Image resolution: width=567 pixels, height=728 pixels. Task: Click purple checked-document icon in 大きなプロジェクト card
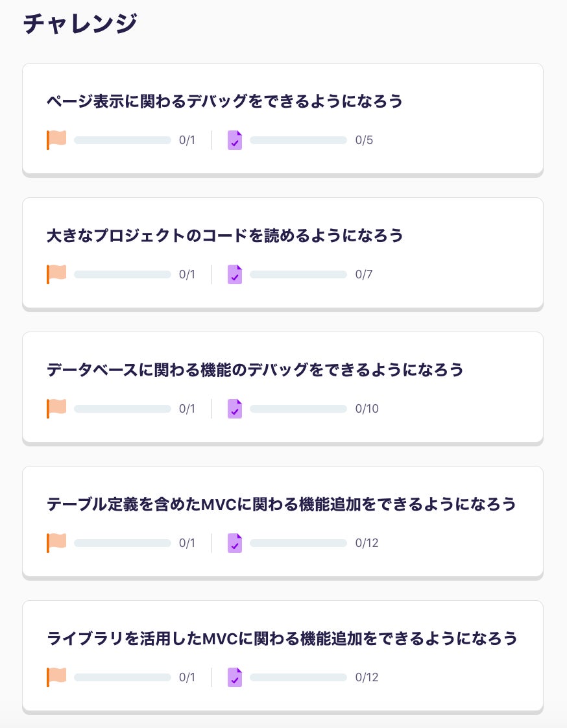coord(235,274)
